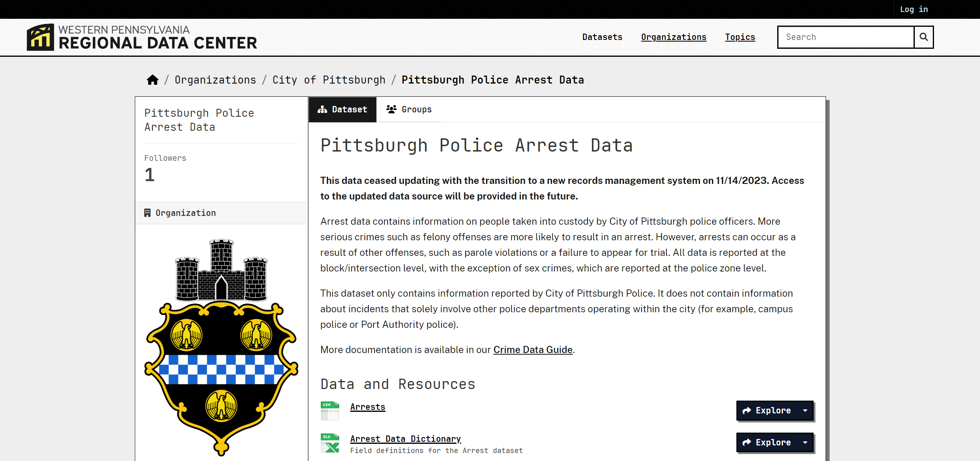Focus the Search input field

point(846,37)
